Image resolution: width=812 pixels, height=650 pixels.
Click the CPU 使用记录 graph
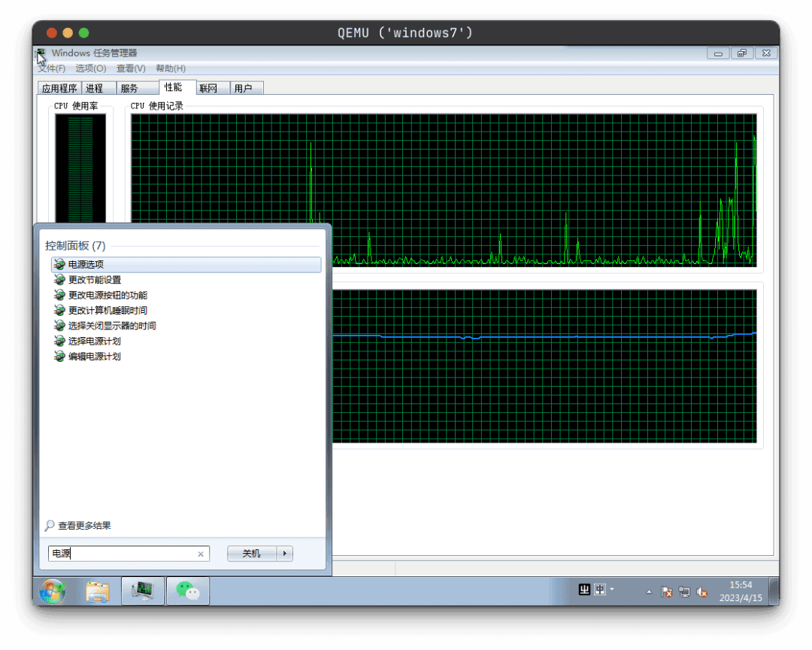[x=444, y=191]
